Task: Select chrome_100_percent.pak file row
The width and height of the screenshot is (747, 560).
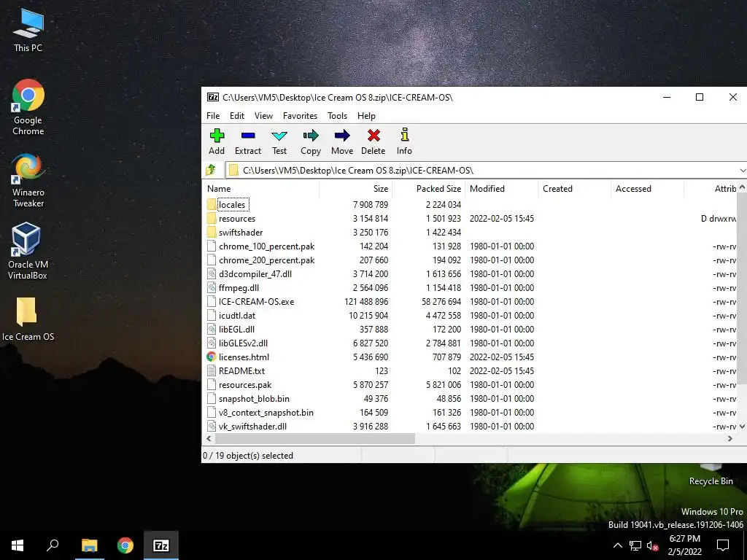Action: coord(471,246)
